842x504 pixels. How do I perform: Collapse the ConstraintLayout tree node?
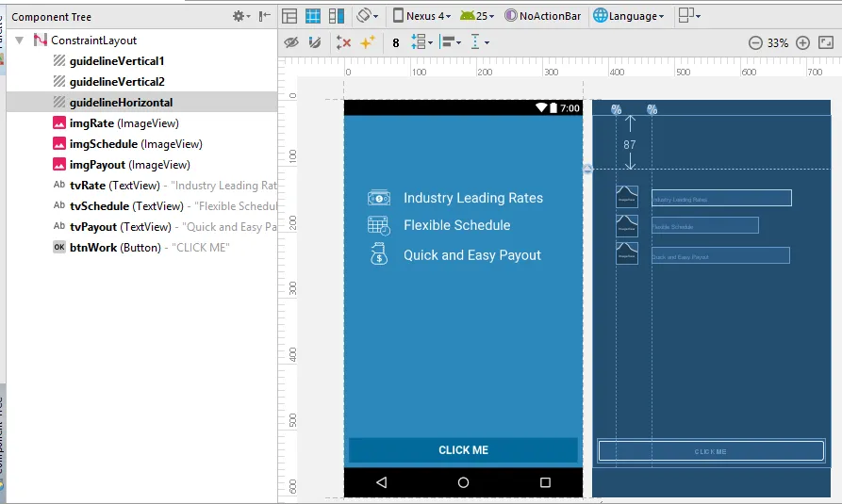[20, 41]
